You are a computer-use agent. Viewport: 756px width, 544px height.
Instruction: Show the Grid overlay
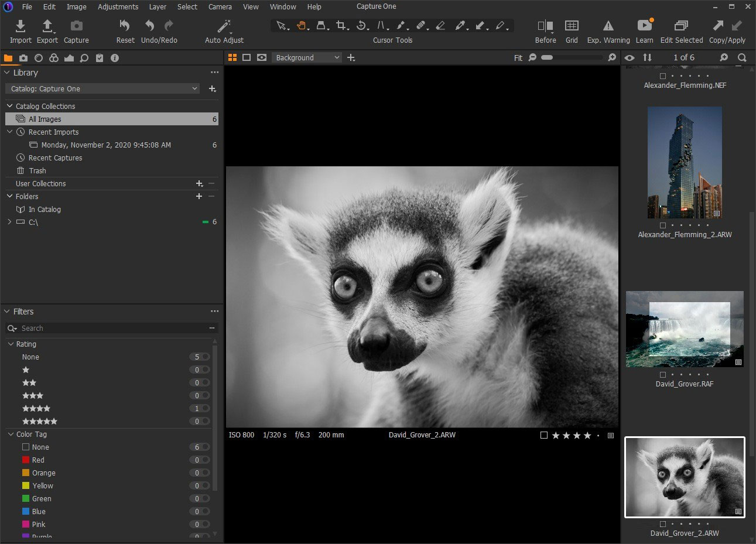572,26
